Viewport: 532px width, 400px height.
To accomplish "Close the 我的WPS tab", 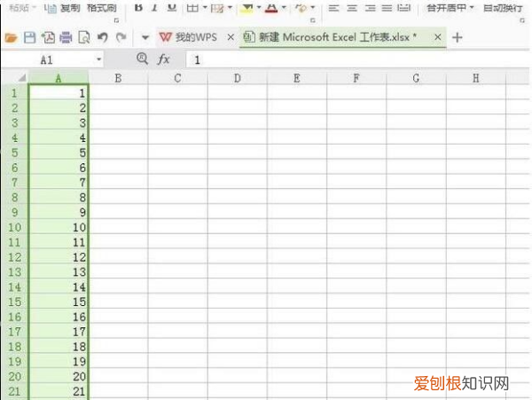I will point(231,37).
